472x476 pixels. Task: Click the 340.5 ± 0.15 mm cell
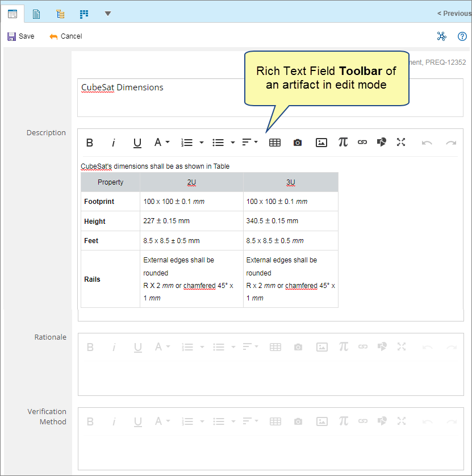coord(291,221)
